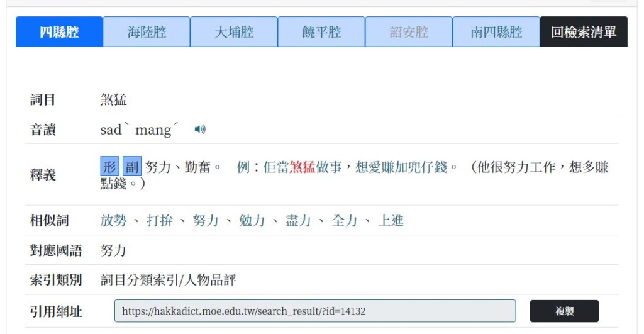Open the synonym 放勢 link
Image resolution: width=644 pixels, height=334 pixels.
point(113,221)
